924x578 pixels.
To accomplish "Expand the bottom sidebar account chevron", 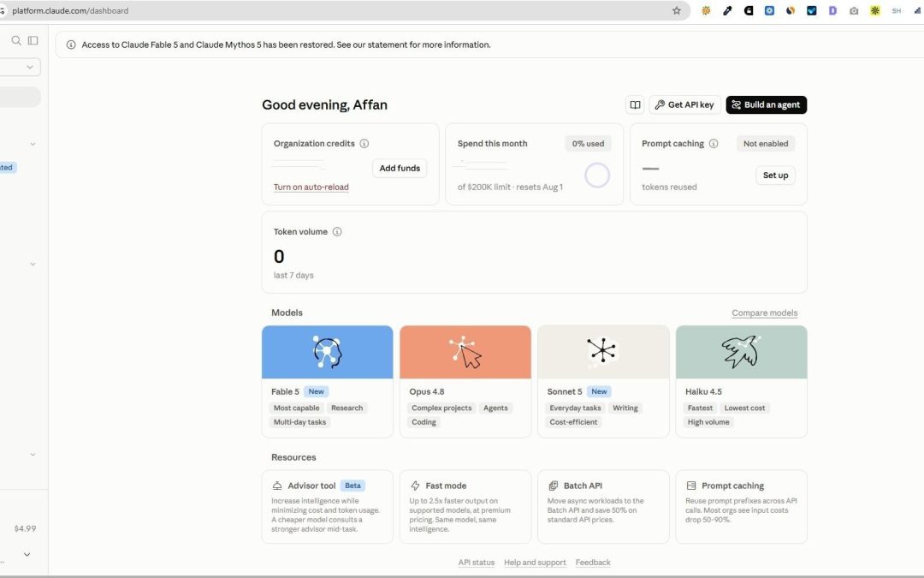I will point(27,554).
